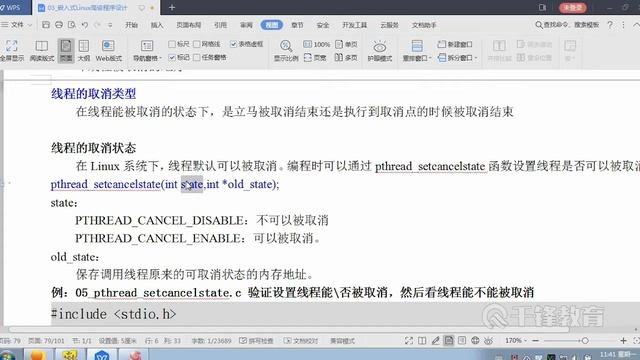The image size is (640, 360).
Task: Expand quick access toolbar customize arrow
Action: [110, 25]
